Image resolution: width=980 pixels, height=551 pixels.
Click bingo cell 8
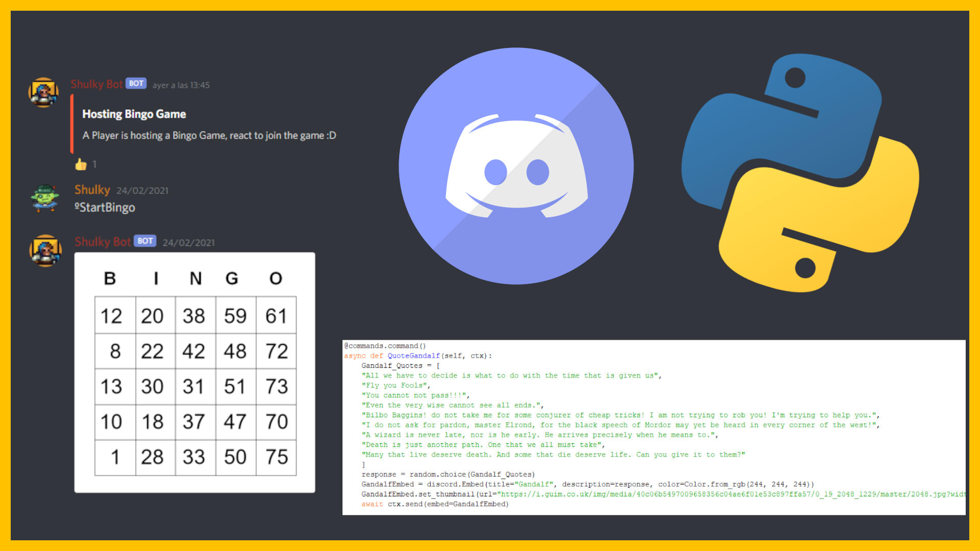(x=115, y=351)
